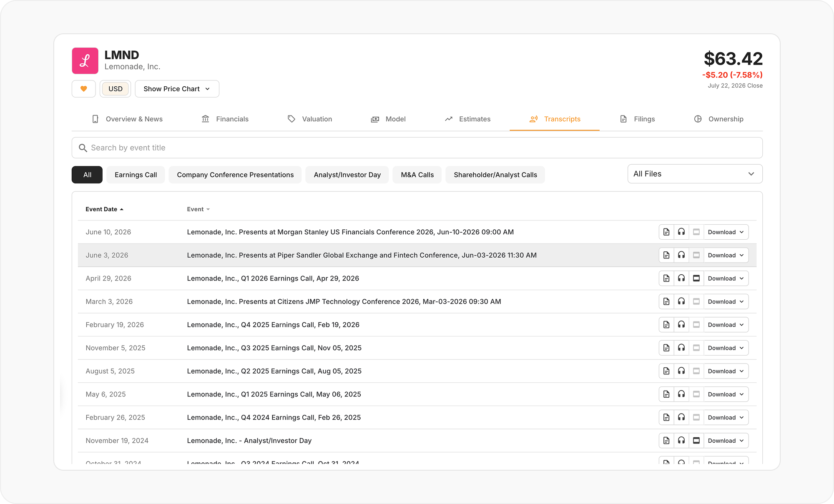Open transcript document for Q4 2024 Earnings Call
This screenshot has height=504, width=834.
pyautogui.click(x=666, y=417)
